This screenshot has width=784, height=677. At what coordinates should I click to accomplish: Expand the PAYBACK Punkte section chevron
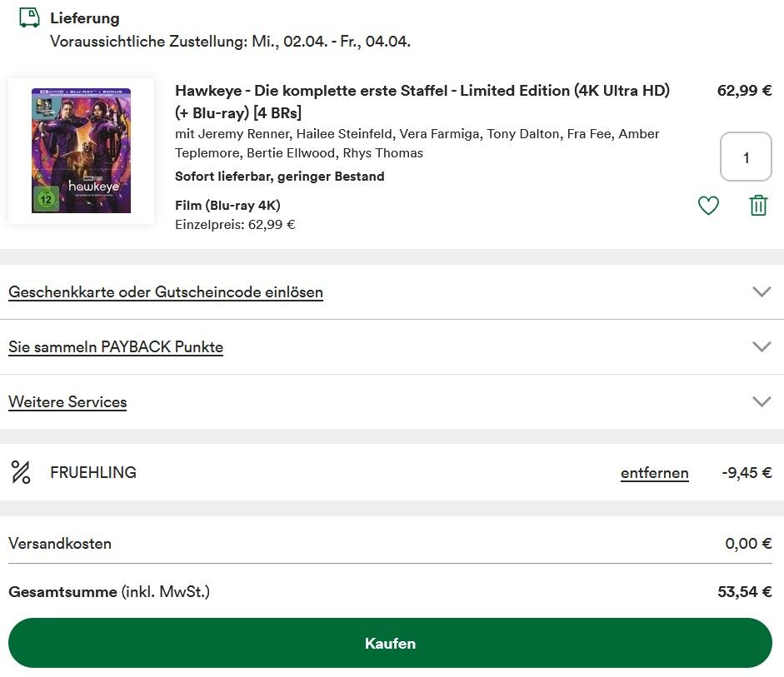point(762,346)
